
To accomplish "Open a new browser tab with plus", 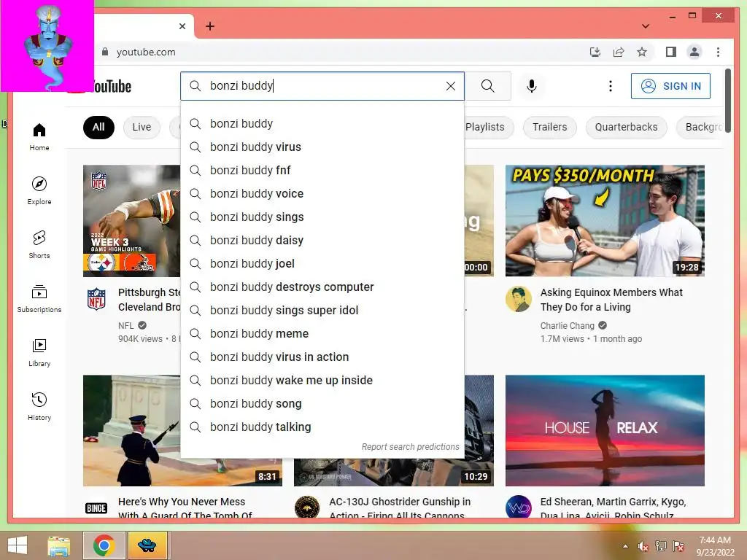I will (210, 26).
